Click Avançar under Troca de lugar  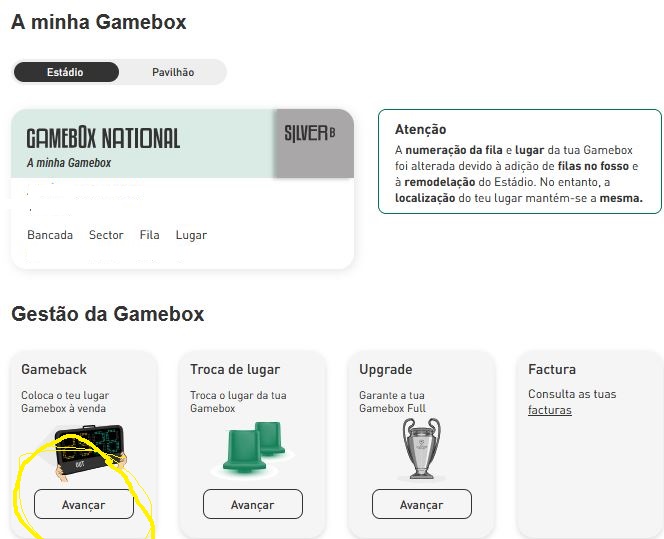click(253, 504)
